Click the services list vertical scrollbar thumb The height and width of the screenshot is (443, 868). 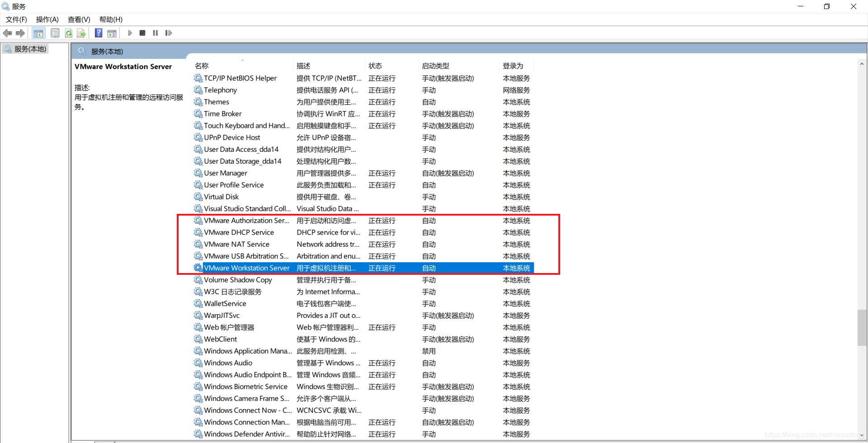(862, 328)
